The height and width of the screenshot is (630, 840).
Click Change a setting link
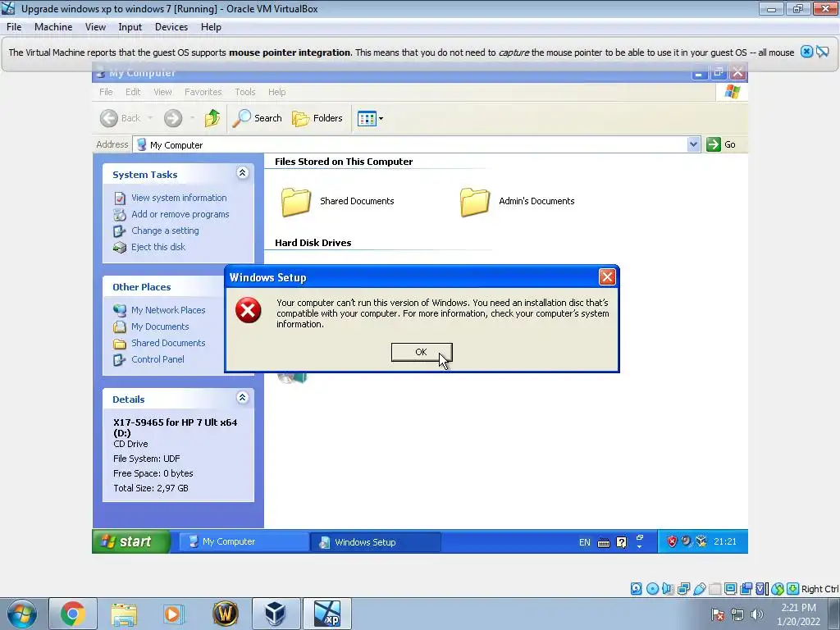click(165, 231)
